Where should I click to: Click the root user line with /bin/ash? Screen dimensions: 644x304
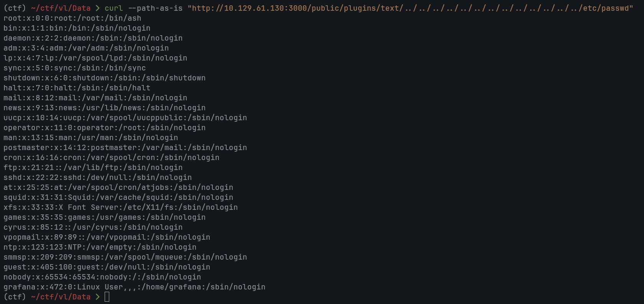pyautogui.click(x=72, y=18)
